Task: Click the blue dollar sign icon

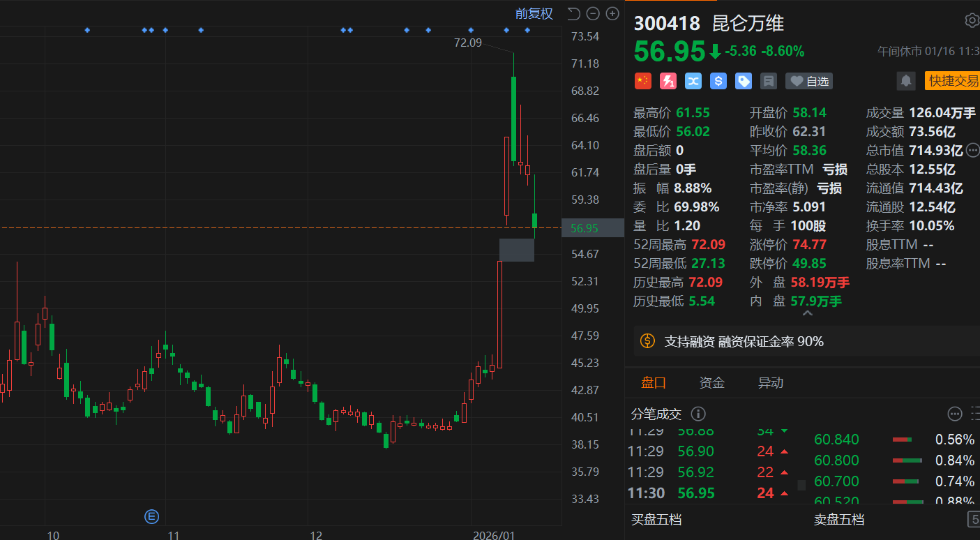Action: coord(718,81)
